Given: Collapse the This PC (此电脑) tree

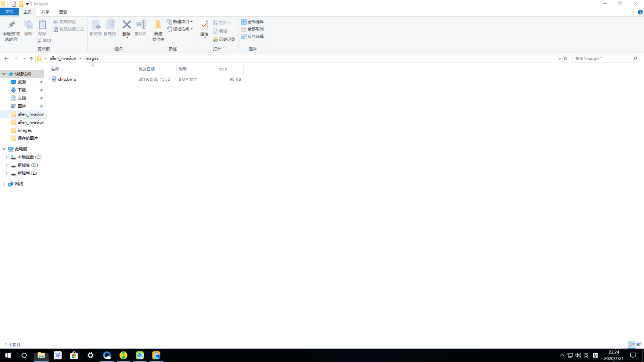Looking at the screenshot, I should pos(4,149).
